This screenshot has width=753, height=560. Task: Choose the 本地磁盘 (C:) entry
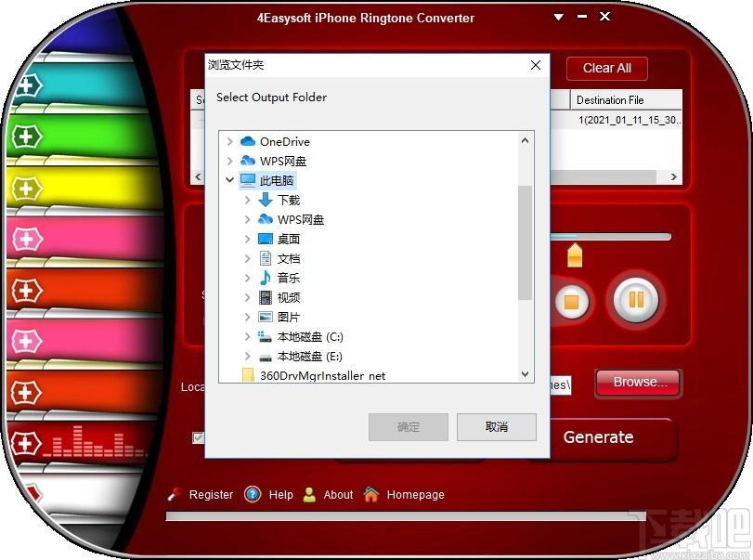pos(310,337)
